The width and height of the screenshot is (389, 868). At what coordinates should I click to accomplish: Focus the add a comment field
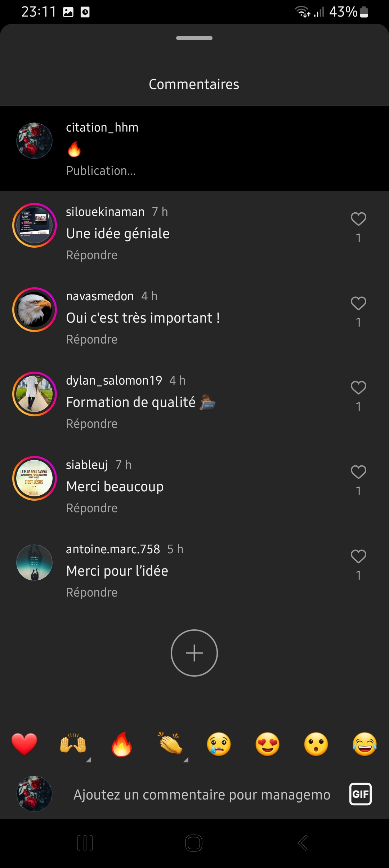click(202, 794)
